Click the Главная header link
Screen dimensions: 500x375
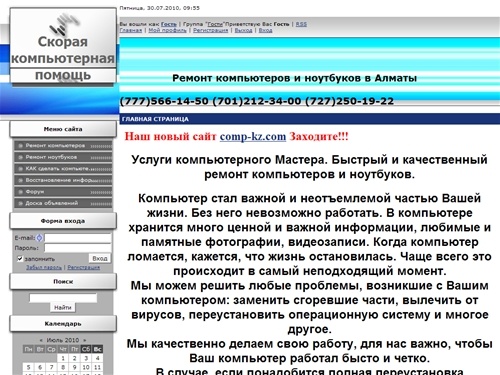click(x=131, y=30)
